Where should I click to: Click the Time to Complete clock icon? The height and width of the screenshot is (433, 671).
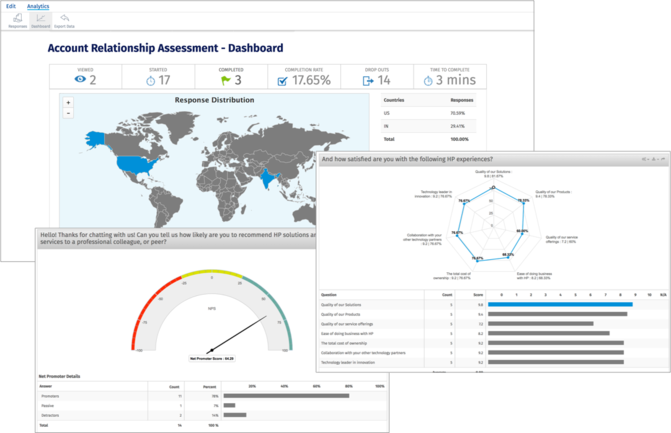(x=428, y=80)
